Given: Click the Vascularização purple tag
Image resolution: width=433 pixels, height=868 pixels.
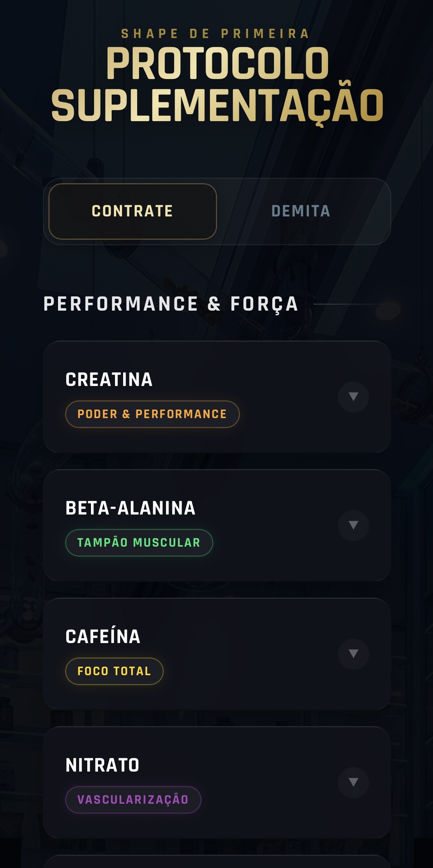Looking at the screenshot, I should (133, 800).
